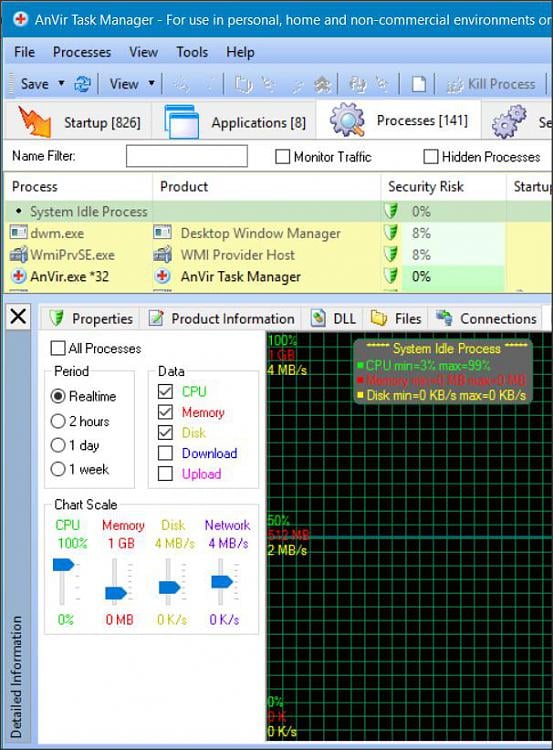The height and width of the screenshot is (750, 553).
Task: Click the blank document icon in the toolbar
Action: [x=419, y=85]
